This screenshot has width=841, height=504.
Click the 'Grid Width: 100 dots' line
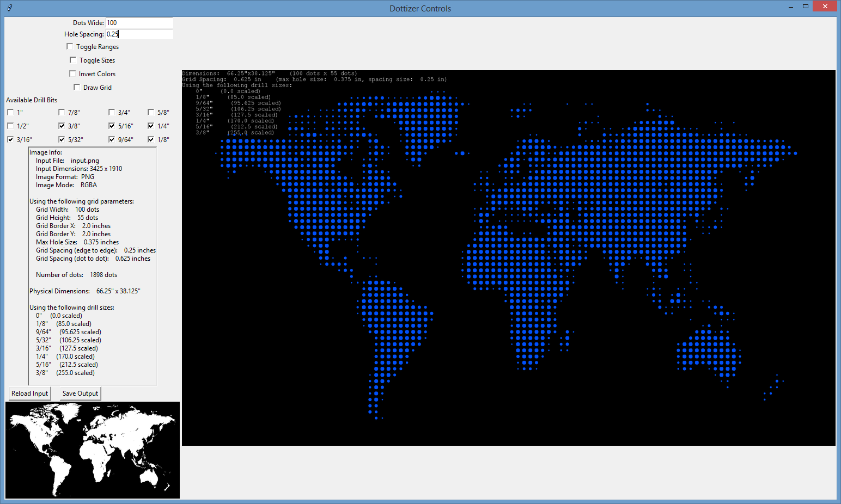68,210
